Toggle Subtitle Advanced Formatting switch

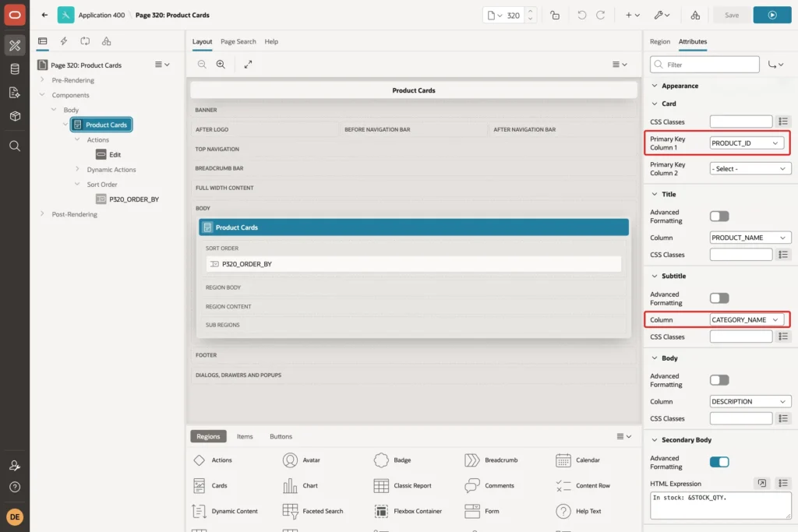(x=719, y=298)
